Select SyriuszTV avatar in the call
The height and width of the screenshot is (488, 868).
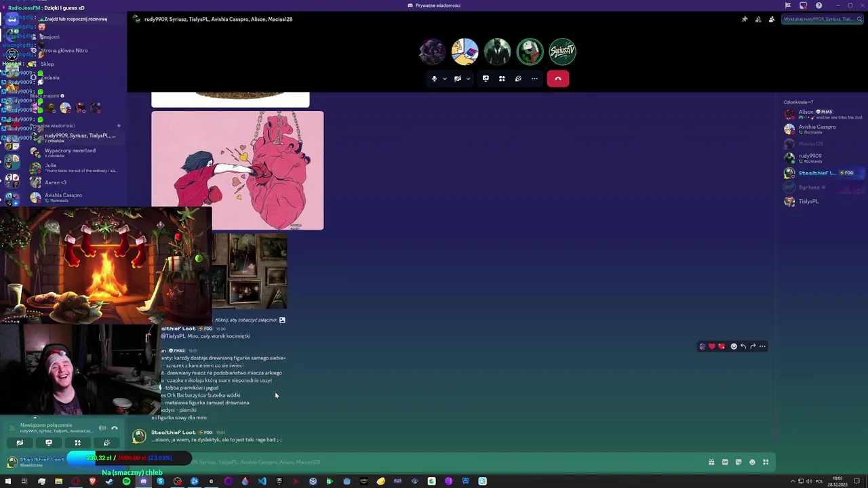[562, 52]
